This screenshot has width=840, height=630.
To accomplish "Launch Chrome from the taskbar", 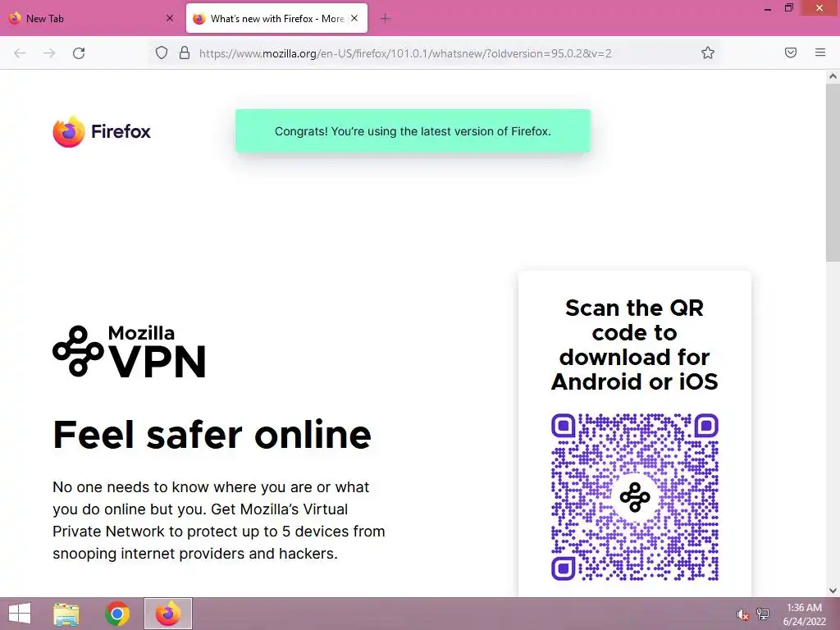I will click(117, 614).
